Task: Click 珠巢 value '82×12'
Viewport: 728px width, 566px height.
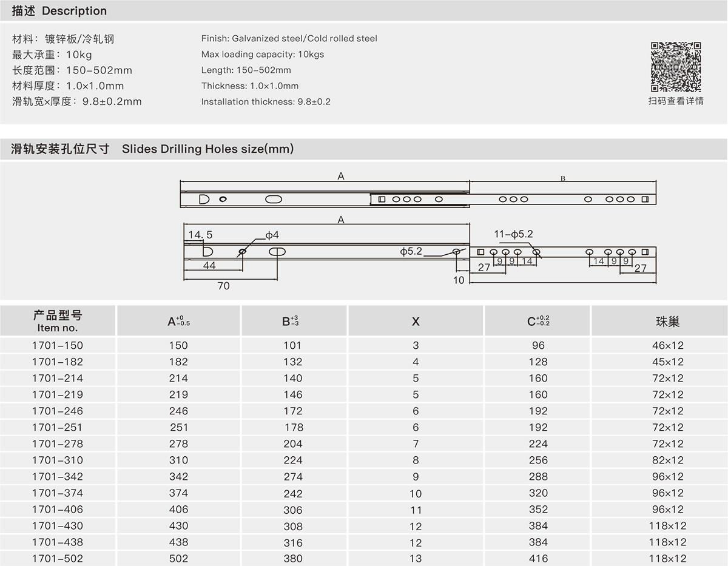Action: tap(667, 460)
